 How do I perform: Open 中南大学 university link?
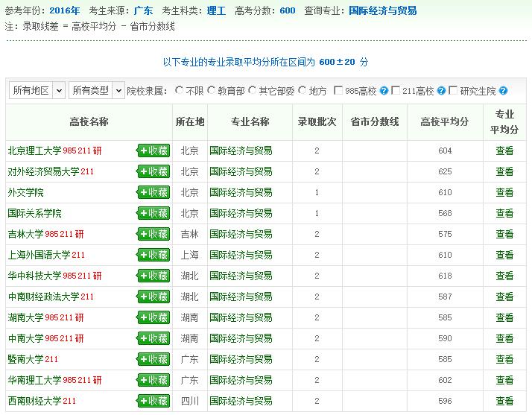pos(26,338)
